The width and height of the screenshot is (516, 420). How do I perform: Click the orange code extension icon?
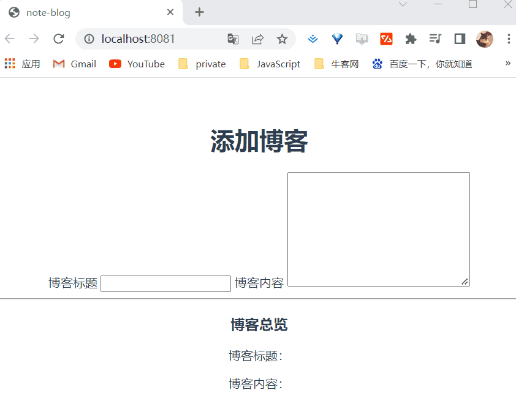coord(386,39)
